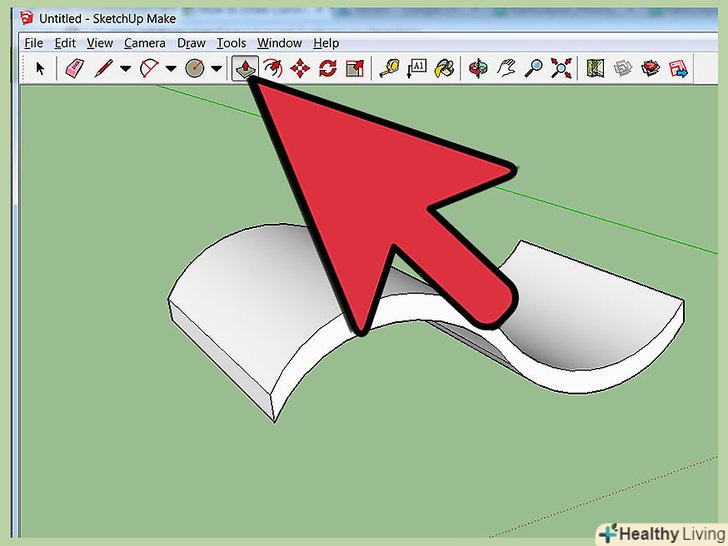Viewport: 728px width, 546px height.
Task: Select the Arc tool
Action: (148, 68)
